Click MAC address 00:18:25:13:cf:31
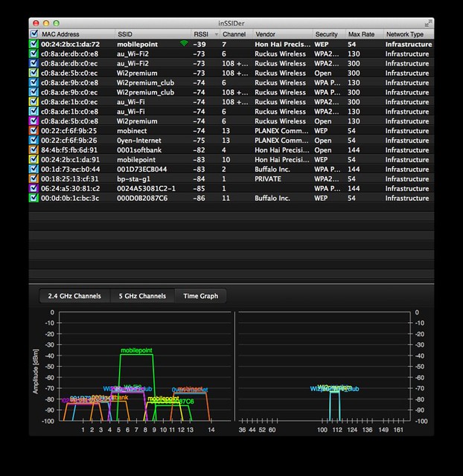Viewport: 463px width, 476px height. click(x=69, y=178)
